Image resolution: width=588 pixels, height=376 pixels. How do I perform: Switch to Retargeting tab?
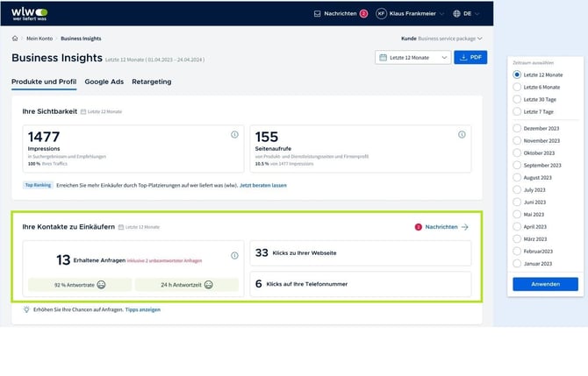[152, 82]
